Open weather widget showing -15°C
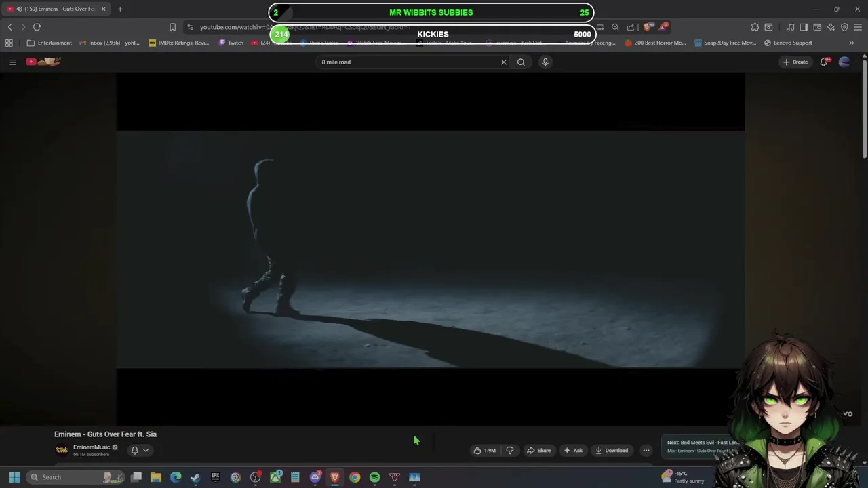The image size is (868, 488). click(x=684, y=477)
